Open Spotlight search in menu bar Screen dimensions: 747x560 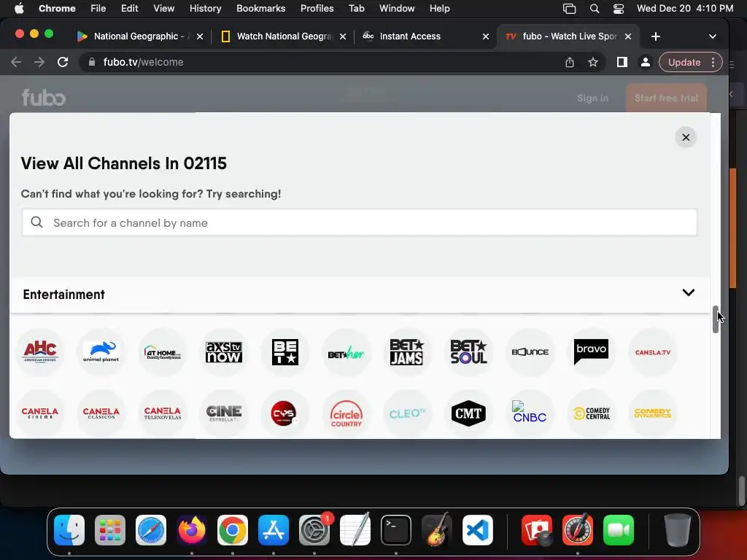(594, 9)
